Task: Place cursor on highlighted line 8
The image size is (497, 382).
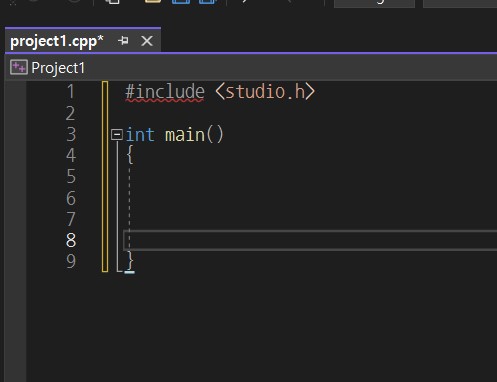Action: click(x=310, y=240)
